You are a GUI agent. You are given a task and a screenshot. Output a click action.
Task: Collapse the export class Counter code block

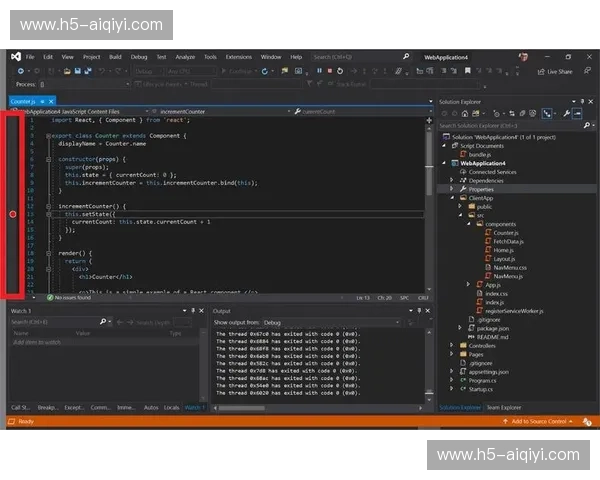point(49,136)
